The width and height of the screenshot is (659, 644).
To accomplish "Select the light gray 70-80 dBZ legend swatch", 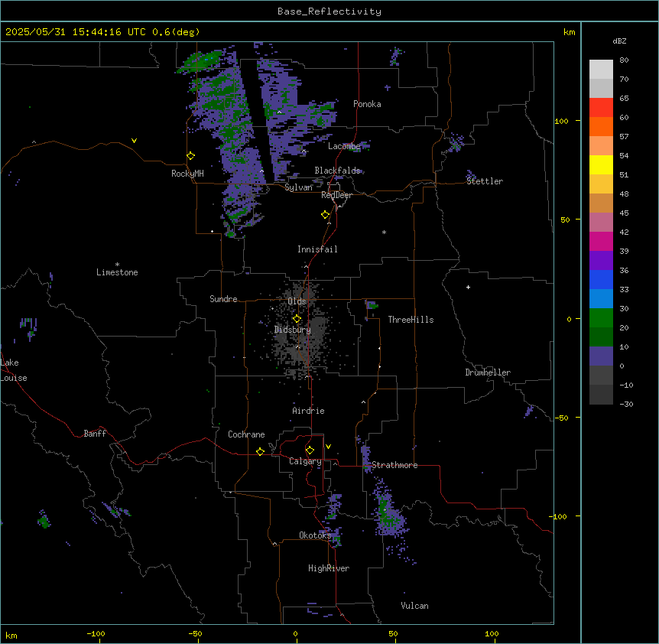I will coord(601,69).
